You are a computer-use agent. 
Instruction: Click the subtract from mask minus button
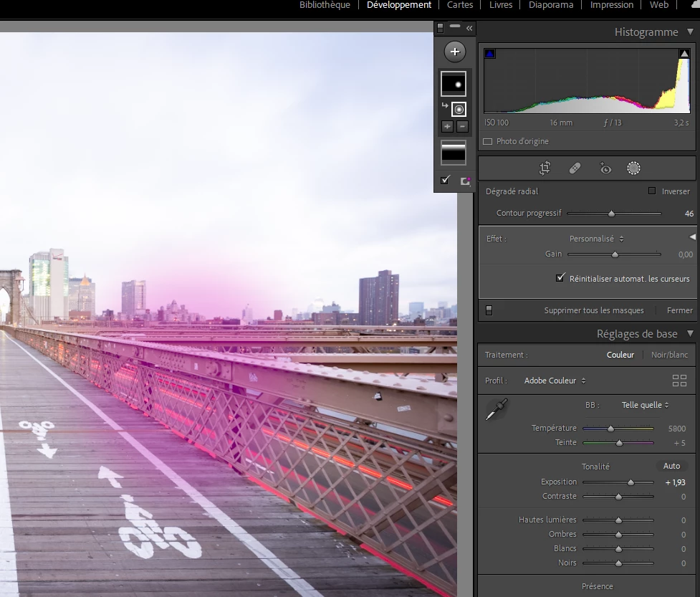pos(462,126)
